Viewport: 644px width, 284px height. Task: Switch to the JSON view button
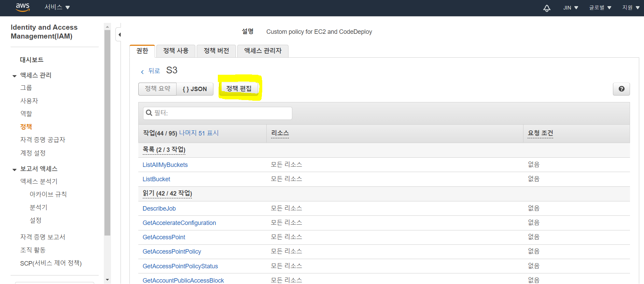[x=195, y=89]
